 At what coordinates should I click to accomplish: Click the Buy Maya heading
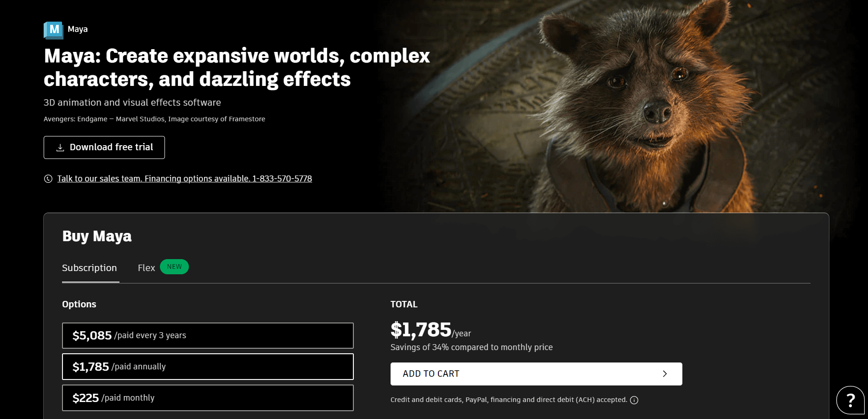(97, 236)
